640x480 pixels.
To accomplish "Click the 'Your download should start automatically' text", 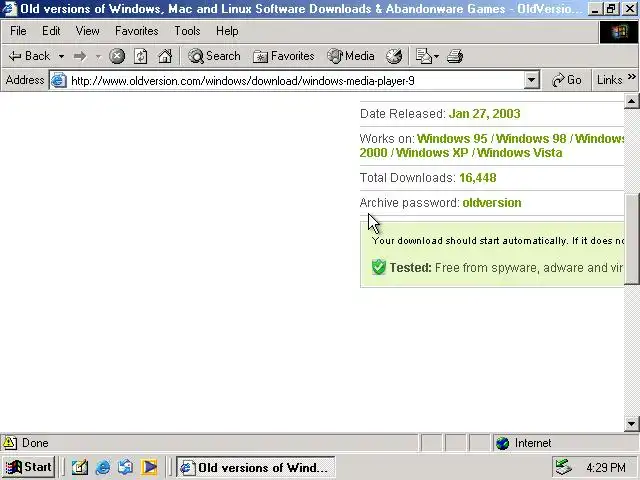I will click(470, 240).
